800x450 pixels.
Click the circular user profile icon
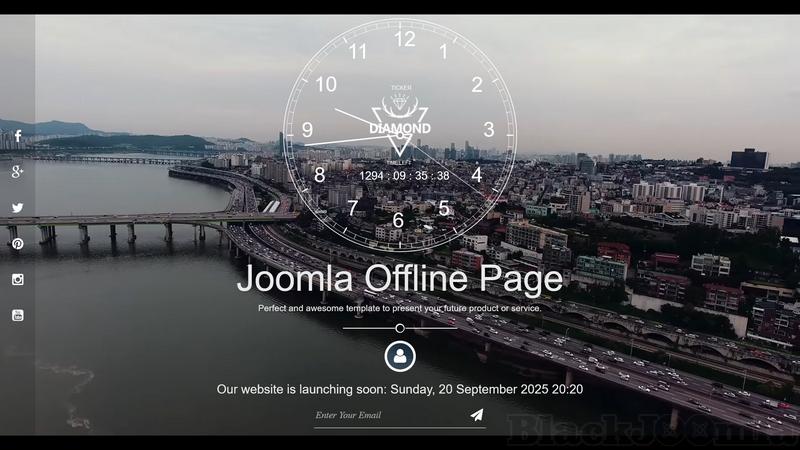pos(400,356)
